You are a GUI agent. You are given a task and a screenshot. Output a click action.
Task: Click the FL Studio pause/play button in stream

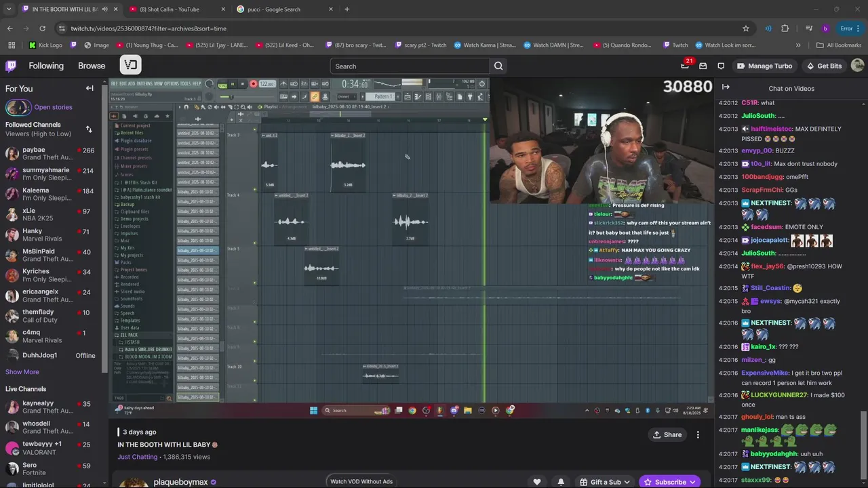pyautogui.click(x=233, y=84)
